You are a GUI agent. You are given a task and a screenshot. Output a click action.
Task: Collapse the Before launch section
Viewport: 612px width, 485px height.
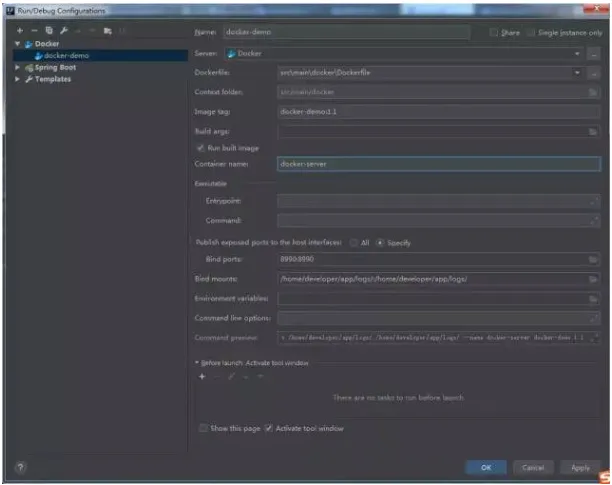pyautogui.click(x=197, y=362)
